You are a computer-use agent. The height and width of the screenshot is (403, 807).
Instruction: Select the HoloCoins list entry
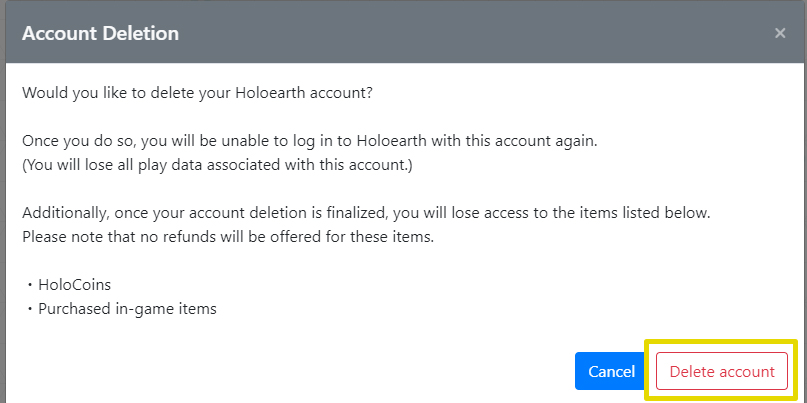pos(74,285)
